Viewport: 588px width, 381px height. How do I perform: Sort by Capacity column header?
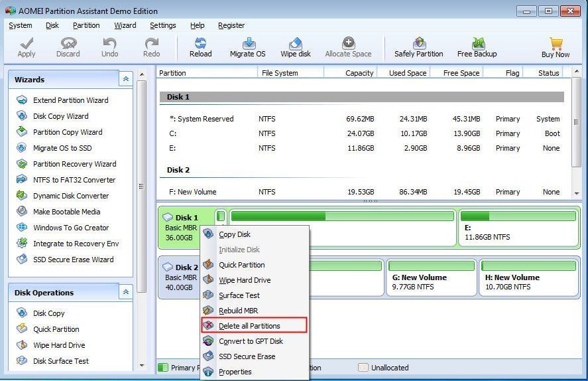coord(351,73)
